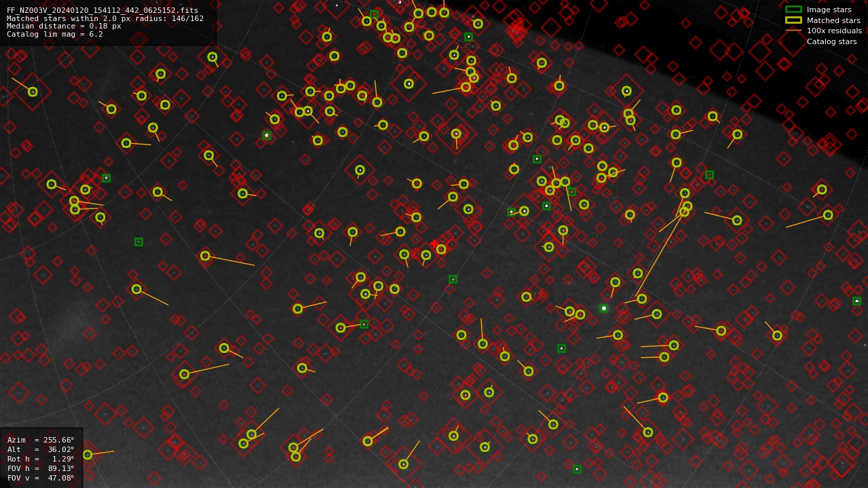Click the 'FOV v = 47.08°' readout
This screenshot has width=868, height=488.
(x=41, y=478)
